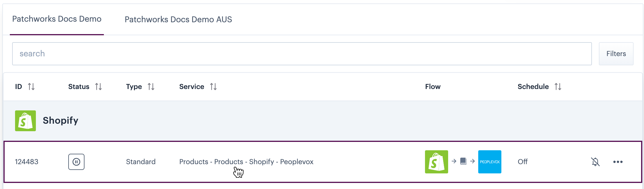
Task: Switch to Patchworks Docs Demo tab
Action: 57,19
